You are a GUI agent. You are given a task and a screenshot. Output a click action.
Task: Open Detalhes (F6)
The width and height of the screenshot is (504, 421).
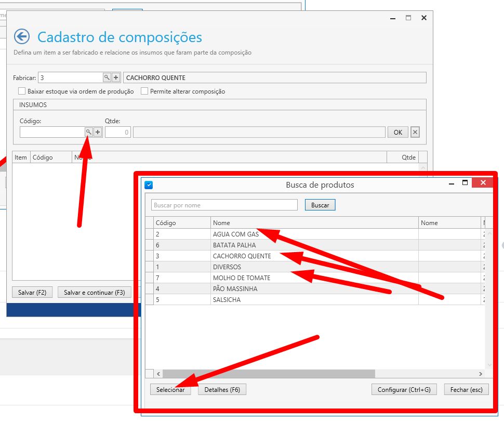pos(222,390)
